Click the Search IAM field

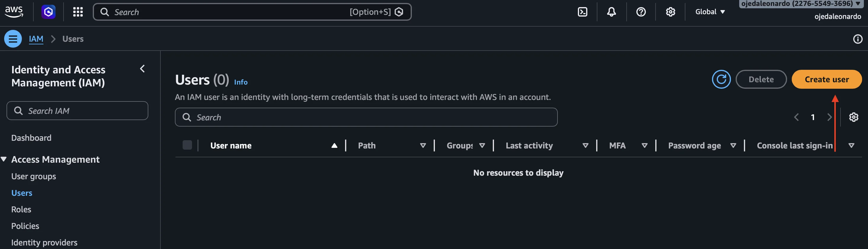(x=77, y=111)
